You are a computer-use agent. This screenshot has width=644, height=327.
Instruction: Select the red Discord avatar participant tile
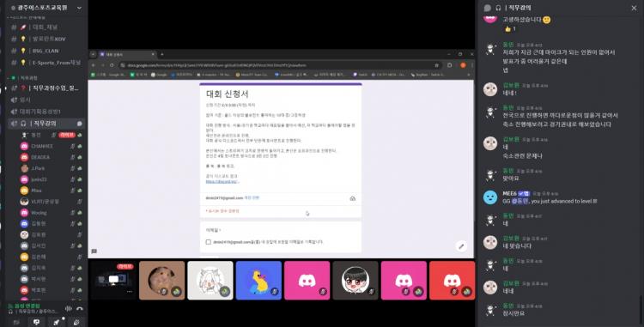453,281
